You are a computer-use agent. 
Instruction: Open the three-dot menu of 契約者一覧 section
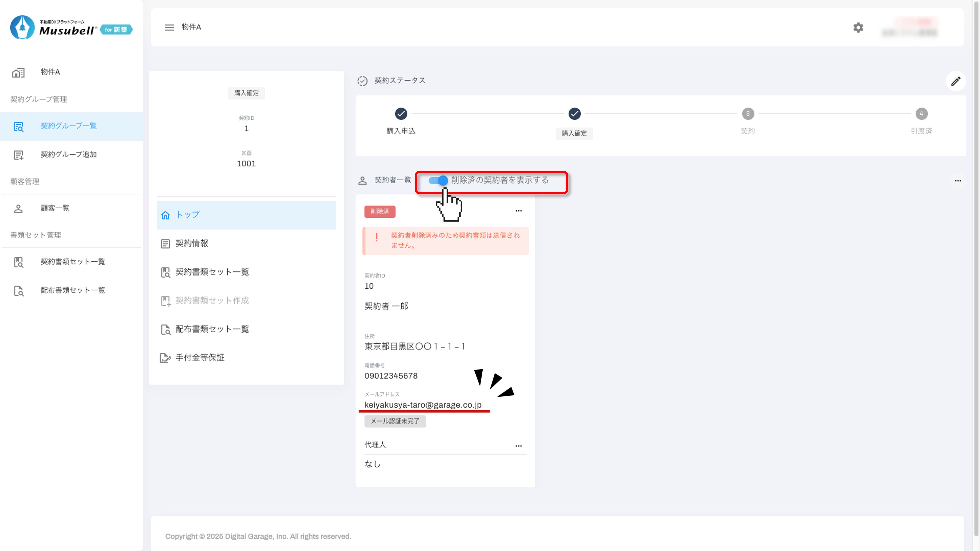[x=958, y=181]
